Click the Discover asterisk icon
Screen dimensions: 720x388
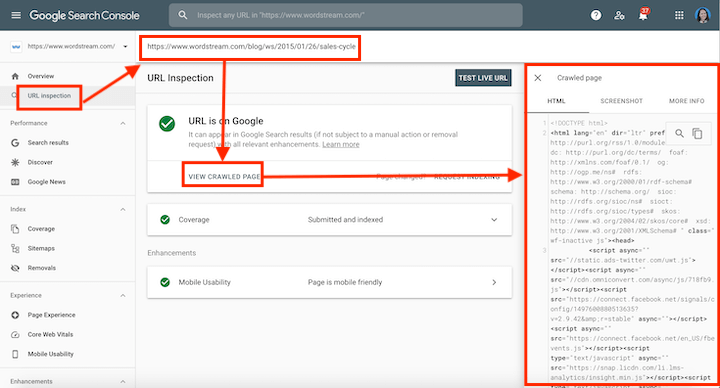coord(15,162)
